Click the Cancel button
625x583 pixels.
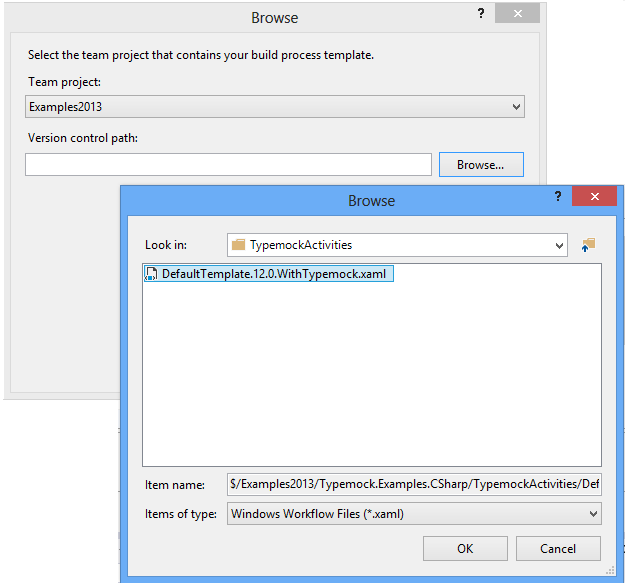[x=558, y=549]
